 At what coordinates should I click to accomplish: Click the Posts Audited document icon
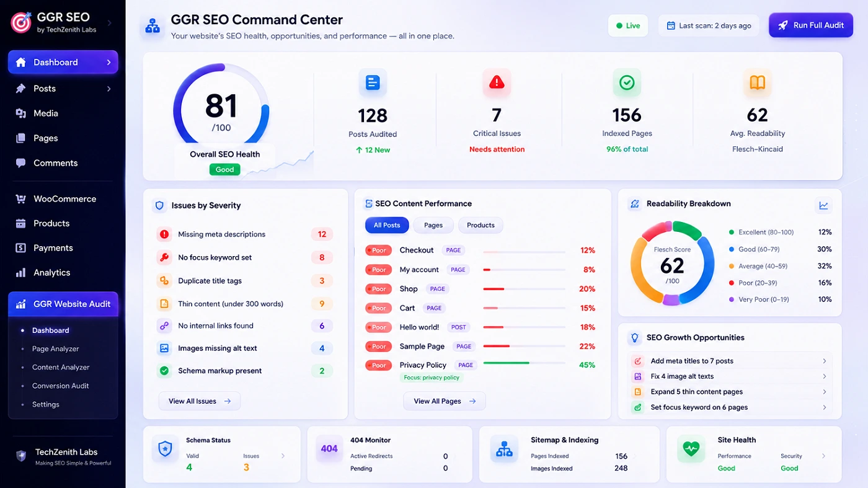click(373, 82)
